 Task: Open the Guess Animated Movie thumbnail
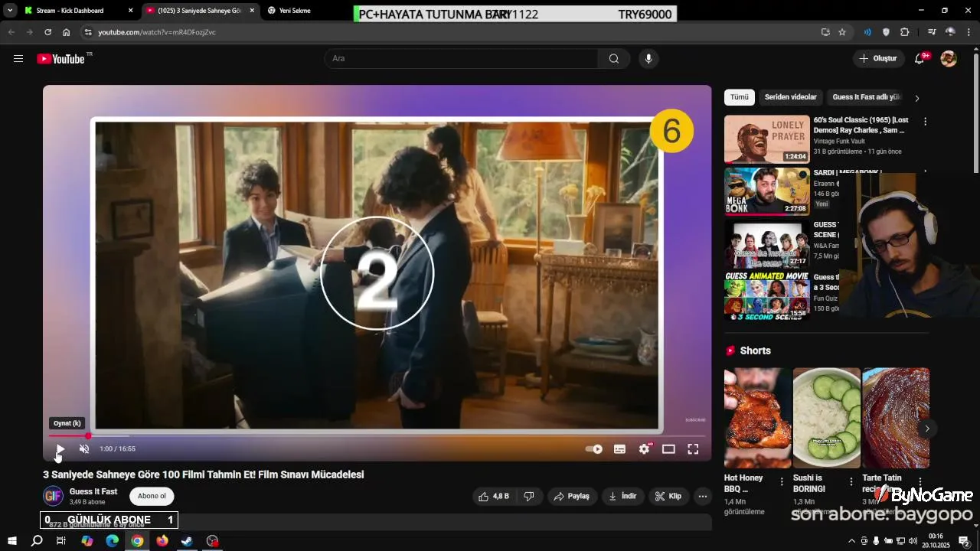click(767, 295)
